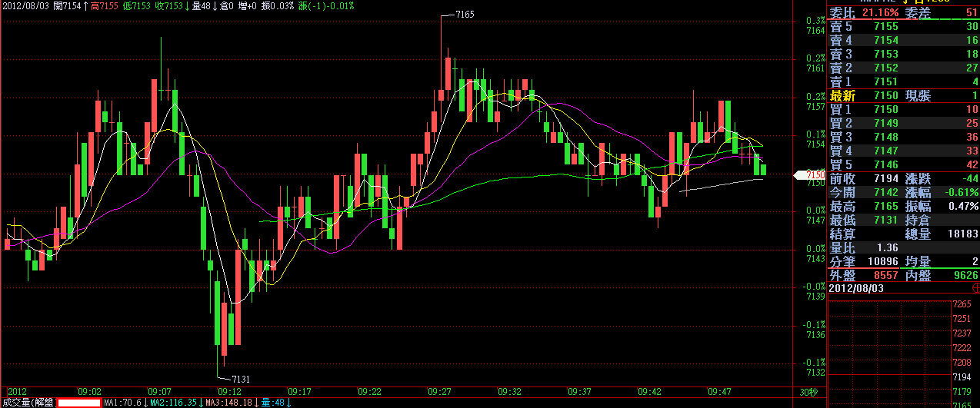Select the 買1 price 7150
The height and width of the screenshot is (408, 980).
pyautogui.click(x=886, y=109)
